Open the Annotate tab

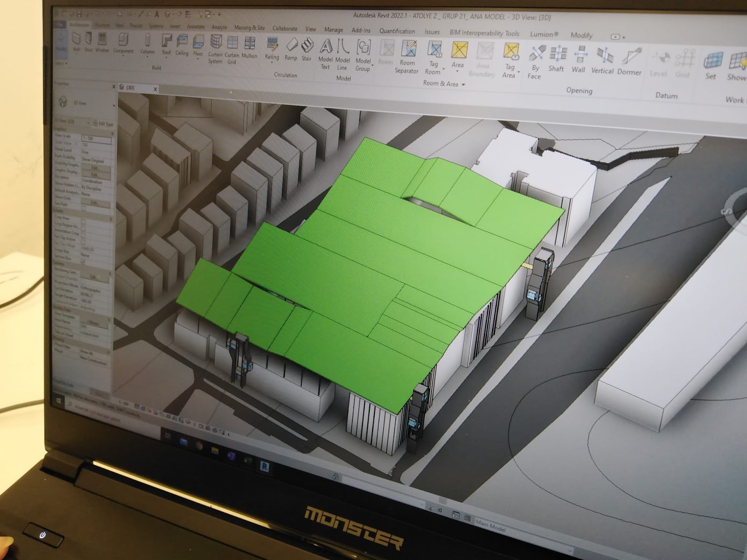pyautogui.click(x=196, y=27)
